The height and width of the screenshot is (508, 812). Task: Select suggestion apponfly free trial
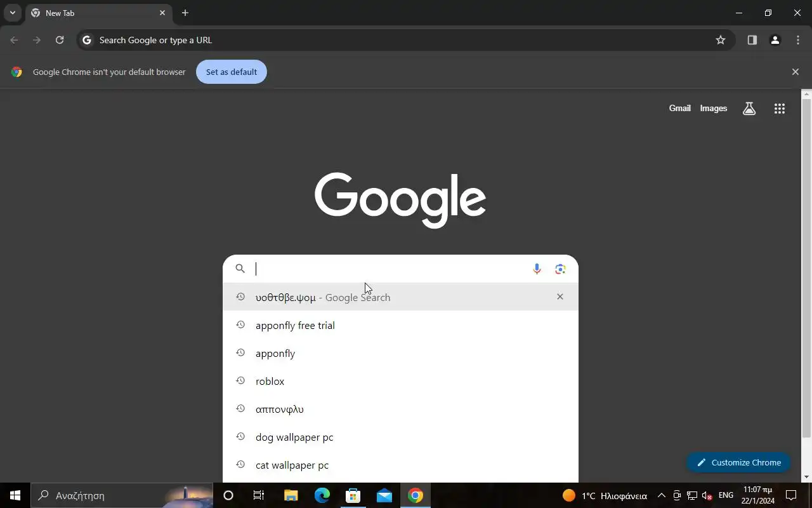point(400,325)
